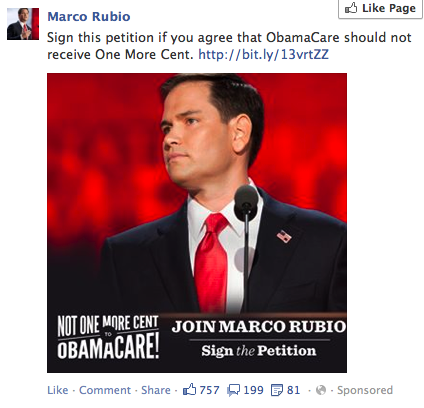Share the post via the Share link
Image resolution: width=424 pixels, height=408 pixels.
tap(156, 390)
